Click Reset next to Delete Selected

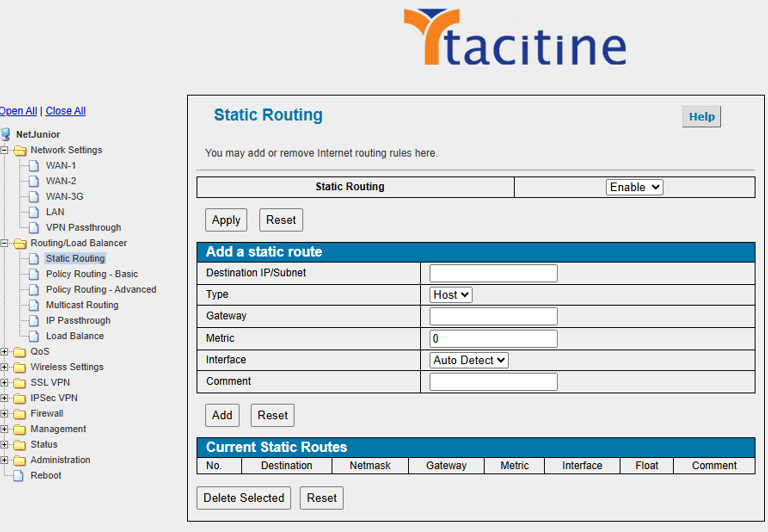click(321, 498)
